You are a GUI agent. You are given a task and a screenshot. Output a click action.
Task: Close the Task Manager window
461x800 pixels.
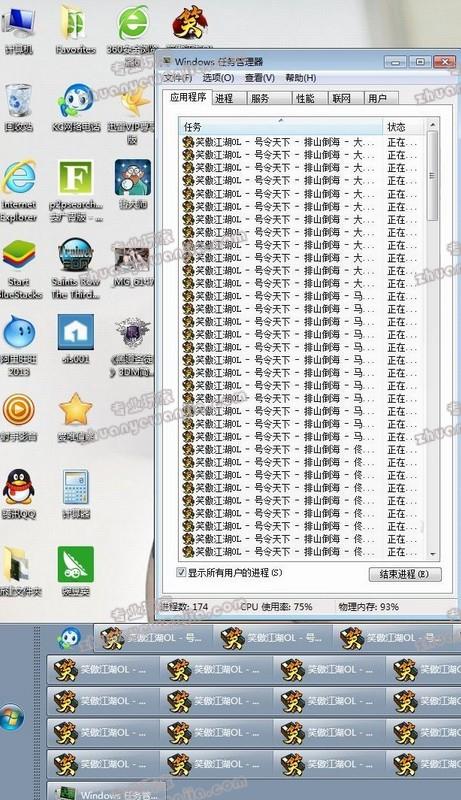tap(444, 62)
